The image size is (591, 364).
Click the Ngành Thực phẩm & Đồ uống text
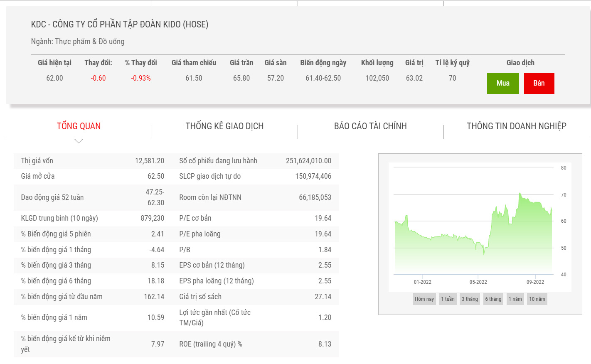click(78, 42)
